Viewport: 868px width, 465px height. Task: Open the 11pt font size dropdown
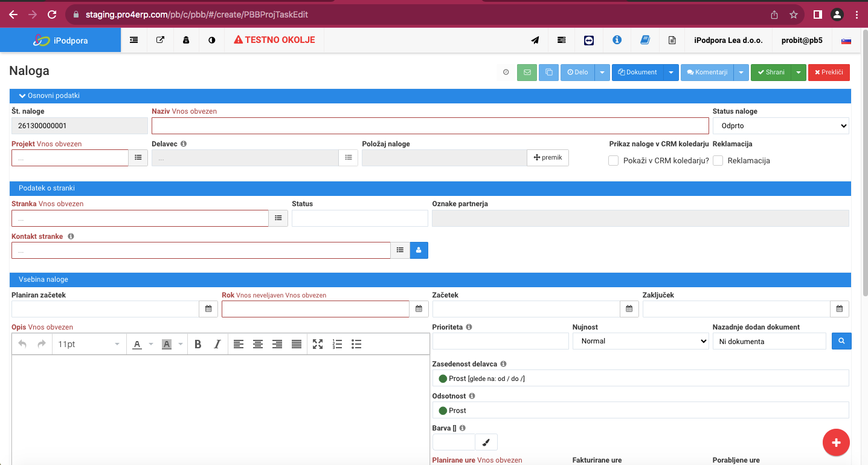(x=89, y=344)
